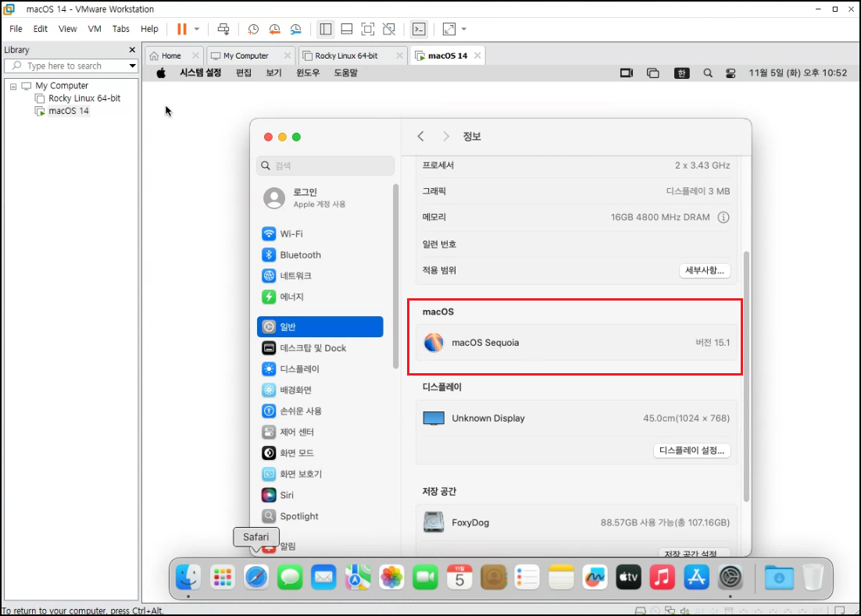Open Finder from the Dock

click(x=188, y=577)
